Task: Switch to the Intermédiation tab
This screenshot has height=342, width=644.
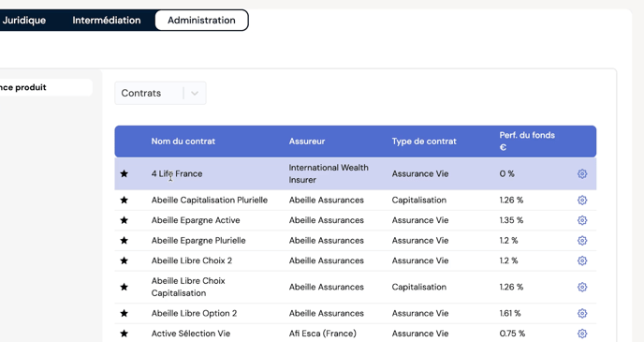Action: point(107,20)
